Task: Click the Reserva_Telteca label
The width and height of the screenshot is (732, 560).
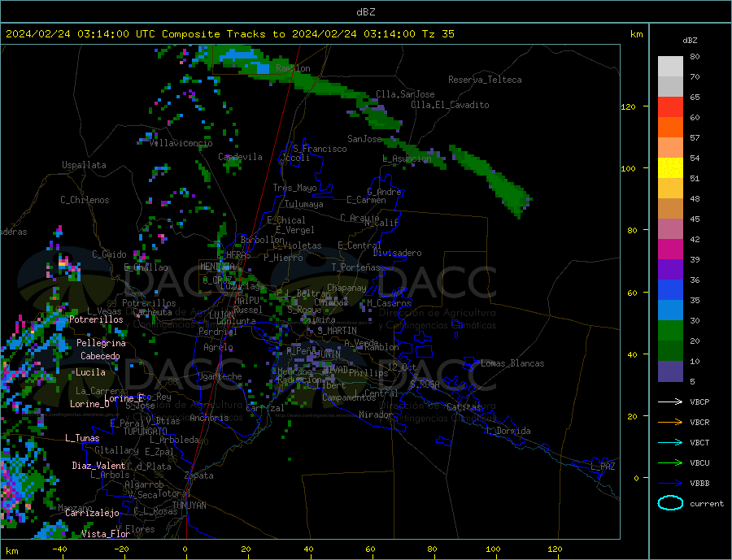Action: 485,80
